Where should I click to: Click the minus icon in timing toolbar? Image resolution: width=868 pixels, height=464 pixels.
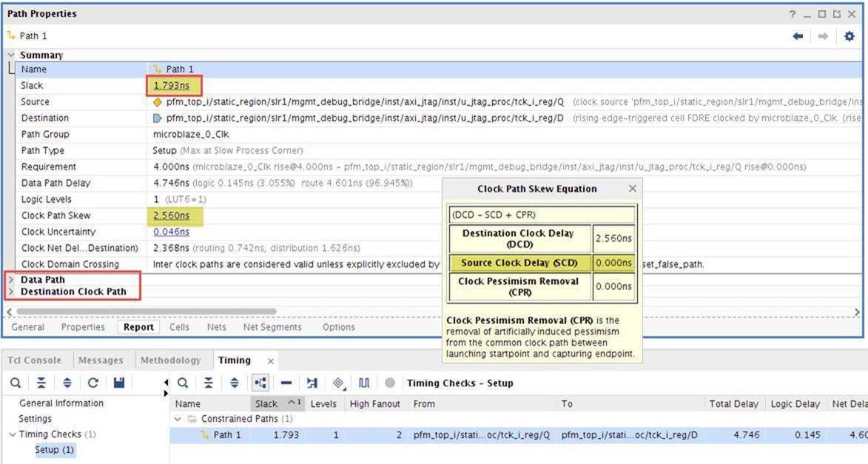(x=286, y=383)
